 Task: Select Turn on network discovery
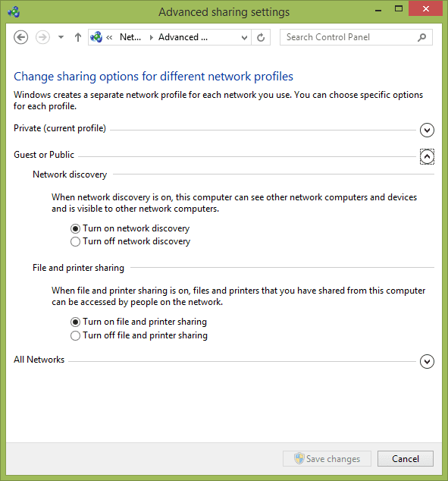click(130, 228)
